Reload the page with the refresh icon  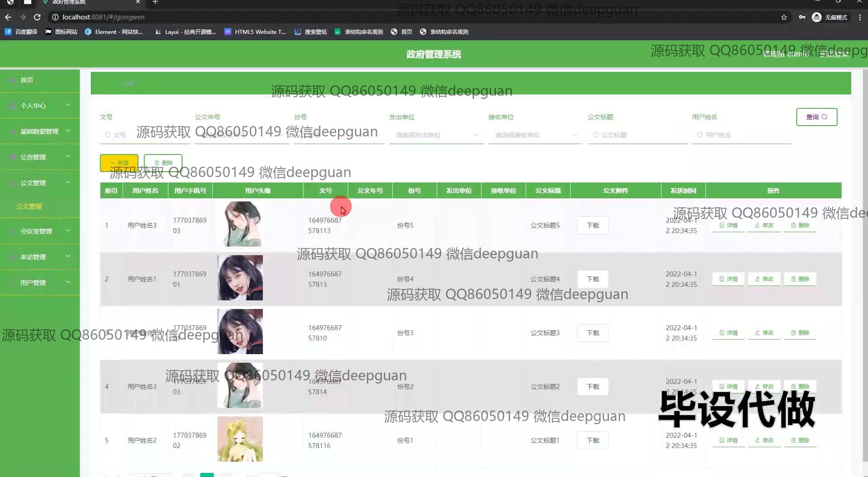tap(38, 17)
